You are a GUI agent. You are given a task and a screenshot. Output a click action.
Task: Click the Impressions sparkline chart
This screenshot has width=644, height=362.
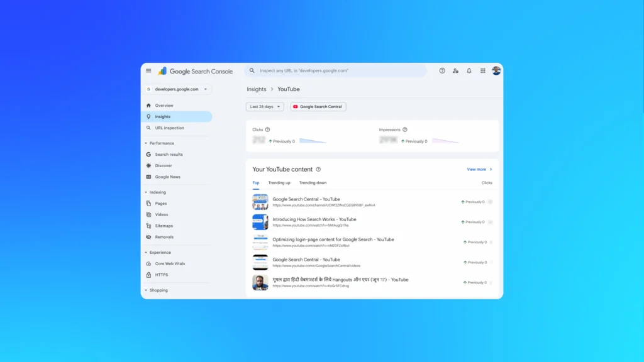446,141
